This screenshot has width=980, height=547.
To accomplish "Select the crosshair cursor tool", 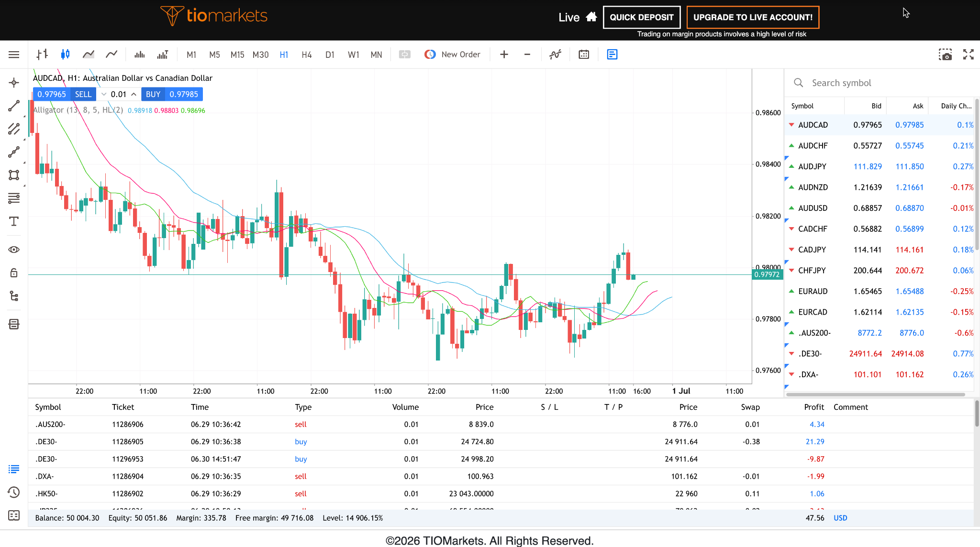I will pos(14,83).
